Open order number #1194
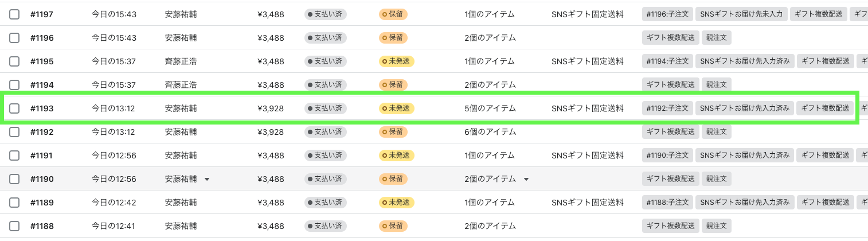 (x=42, y=85)
